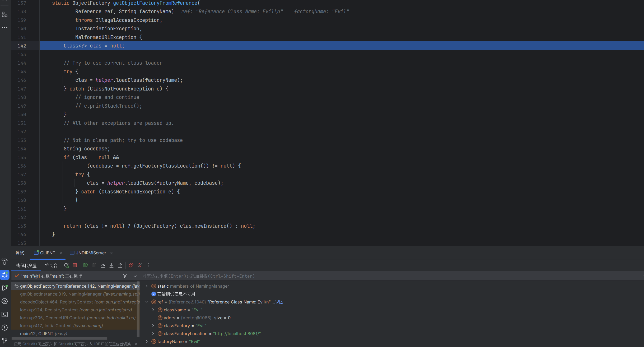Viewport: 644px width, 347px height.
Task: View all breakpoints
Action: click(131, 265)
